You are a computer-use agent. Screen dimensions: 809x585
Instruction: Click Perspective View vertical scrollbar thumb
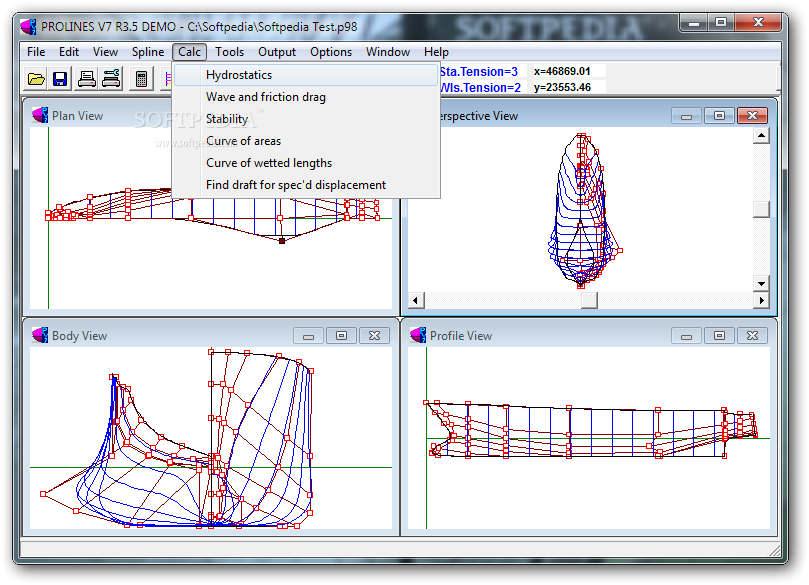[761, 209]
